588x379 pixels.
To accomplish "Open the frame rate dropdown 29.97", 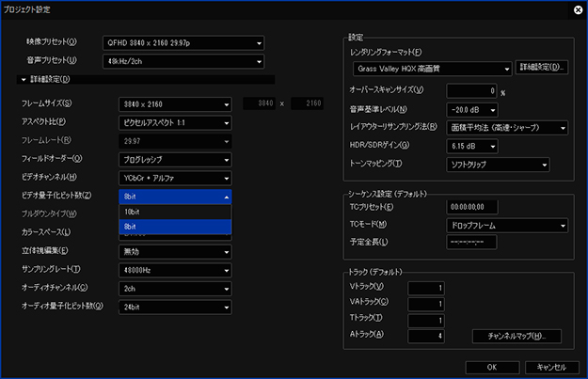I will pyautogui.click(x=175, y=141).
